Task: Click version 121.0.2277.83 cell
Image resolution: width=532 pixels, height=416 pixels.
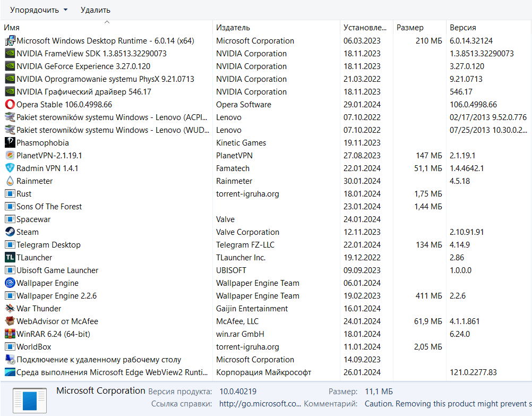Action: tap(473, 372)
